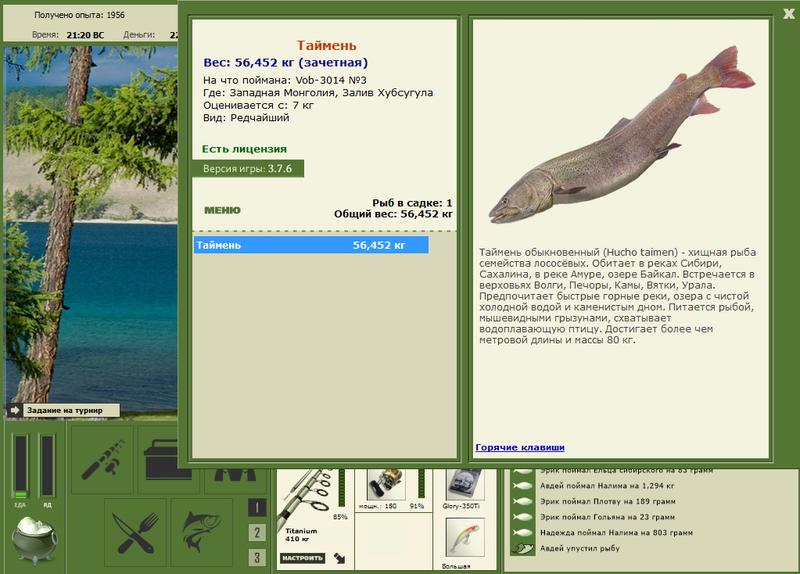Switch to tackle slot 3
Screen dimensions: 800x574
257,557
